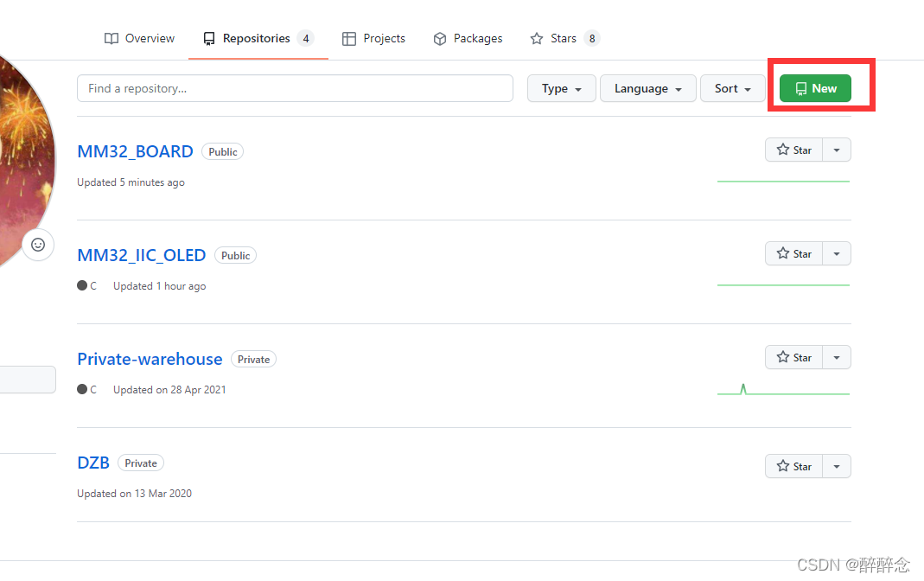Go to the Packages tab
Screen dimensions: 924x581
[468, 38]
